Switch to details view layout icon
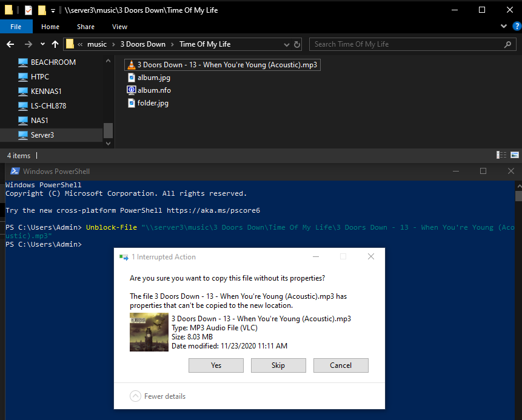Screen dimensions: 522x420 coord(501,155)
